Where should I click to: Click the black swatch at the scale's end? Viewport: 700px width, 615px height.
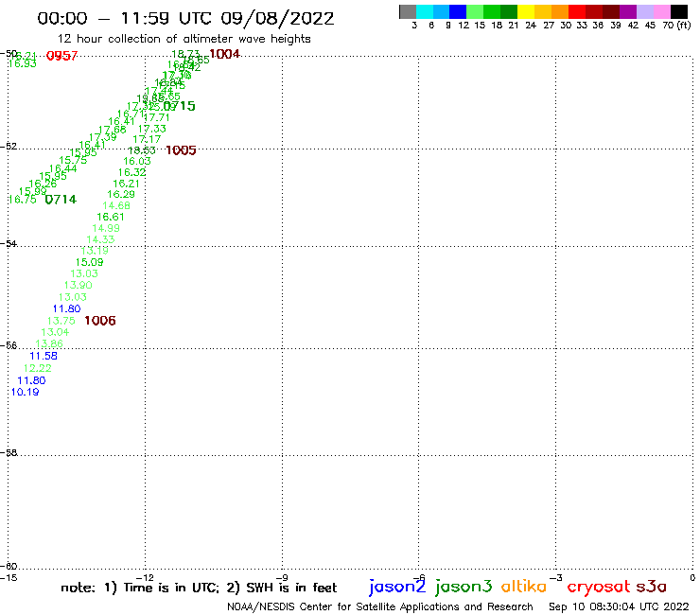click(679, 11)
